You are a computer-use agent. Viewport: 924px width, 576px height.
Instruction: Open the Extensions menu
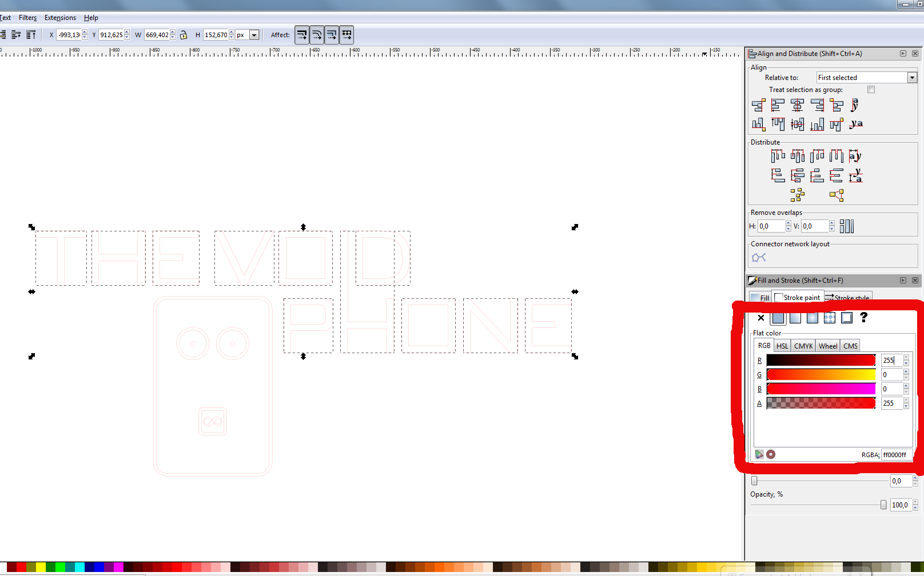tap(60, 18)
